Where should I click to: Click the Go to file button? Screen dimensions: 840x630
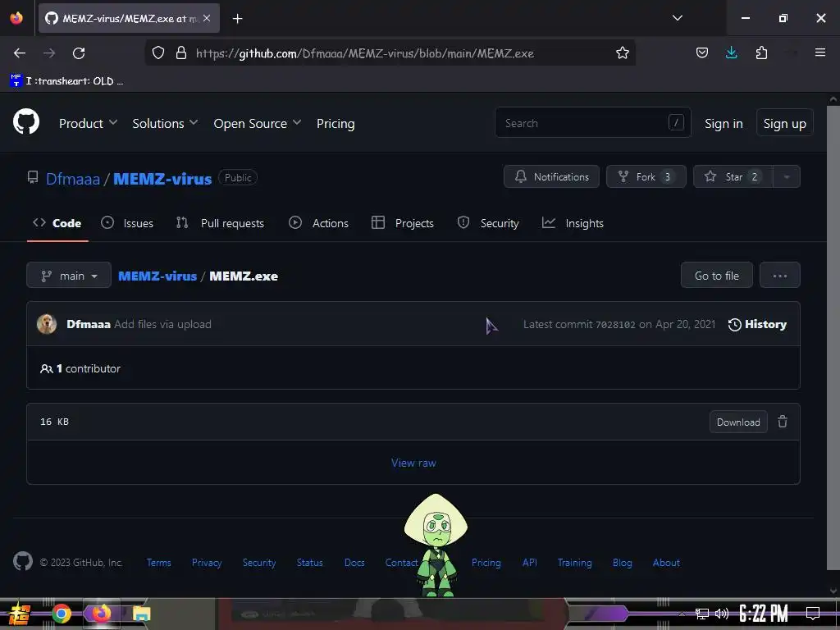point(717,276)
